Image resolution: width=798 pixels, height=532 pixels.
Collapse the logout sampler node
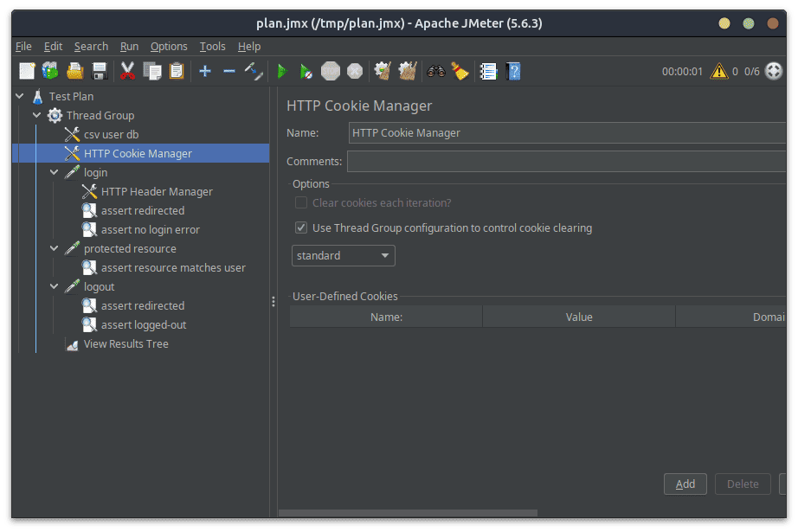[x=55, y=287]
